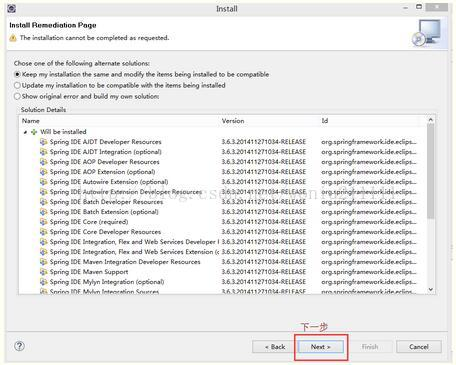Click the scroll down arrow of Solution Details
The image size is (456, 365).
pyautogui.click(x=431, y=289)
